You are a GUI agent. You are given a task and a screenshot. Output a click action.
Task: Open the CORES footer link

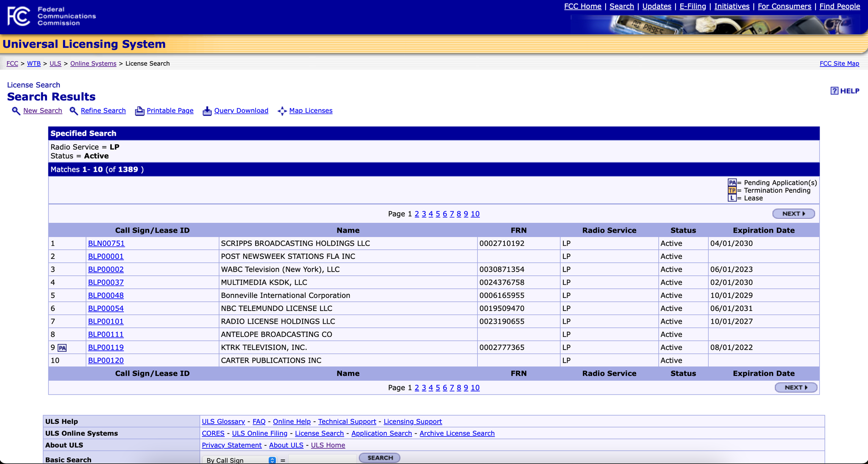[213, 433]
